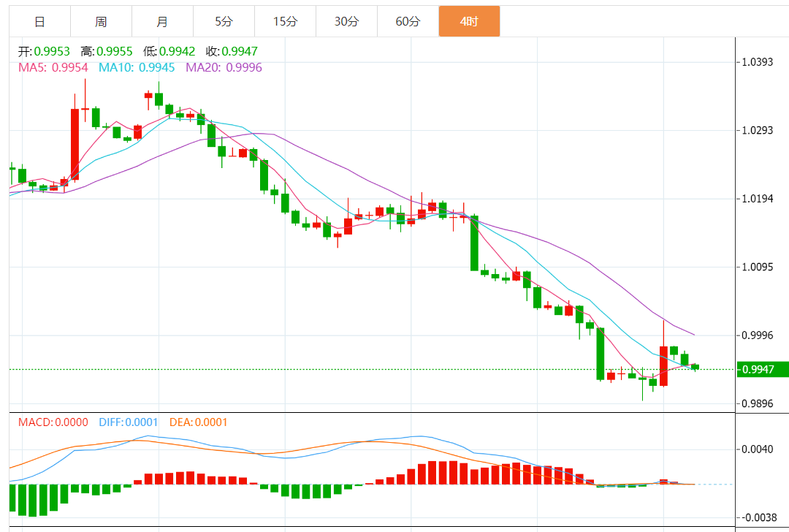Select the 5分 timeframe tab
789x532 pixels.
224,22
